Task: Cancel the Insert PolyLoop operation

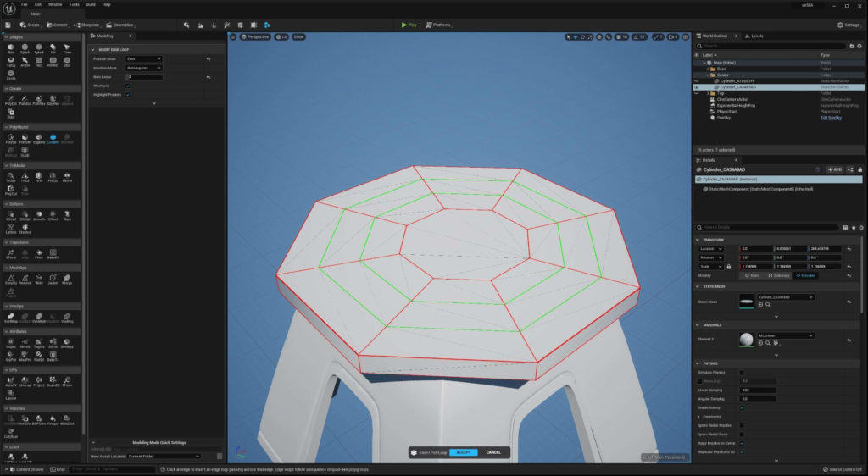Action: [x=493, y=452]
